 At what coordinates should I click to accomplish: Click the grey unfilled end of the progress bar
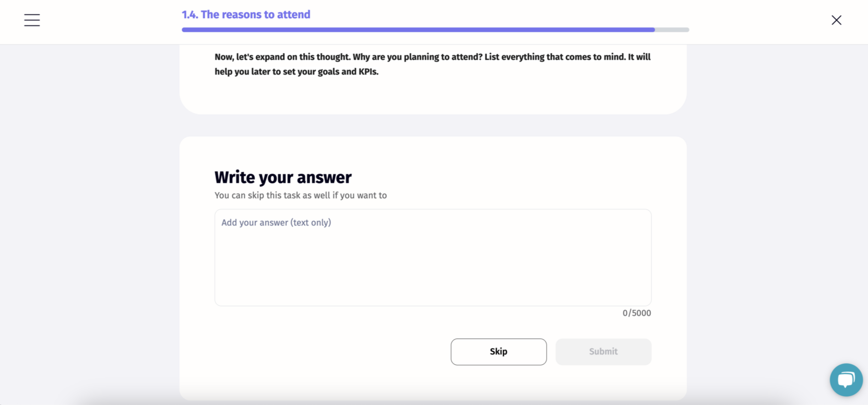point(672,30)
